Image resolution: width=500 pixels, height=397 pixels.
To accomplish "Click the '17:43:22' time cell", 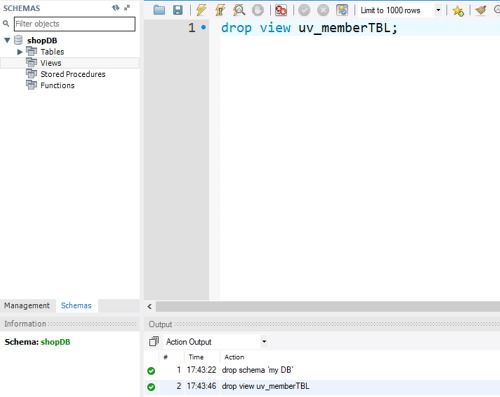I will click(x=201, y=370).
